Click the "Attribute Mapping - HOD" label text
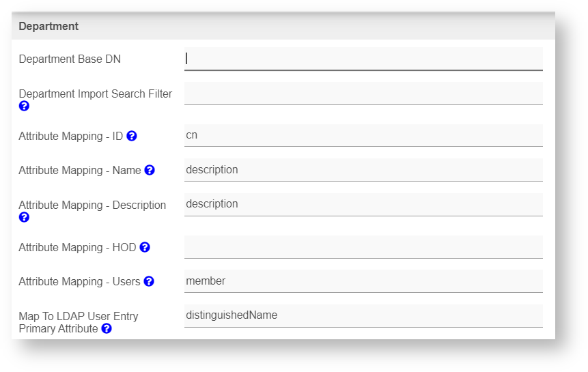 point(77,247)
